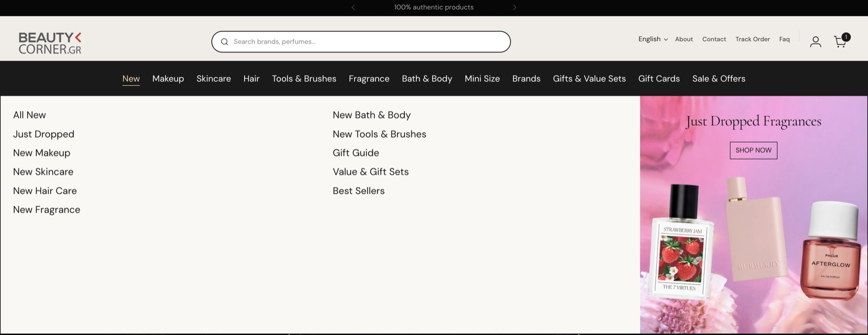868x335 pixels.
Task: Open the Mini Size menu
Action: [482, 79]
